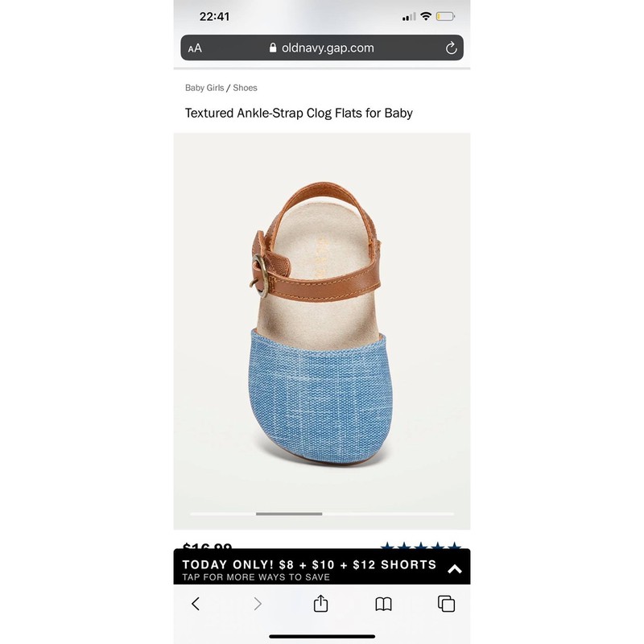Expand the Today Only shorts banner chevron

[x=455, y=569]
